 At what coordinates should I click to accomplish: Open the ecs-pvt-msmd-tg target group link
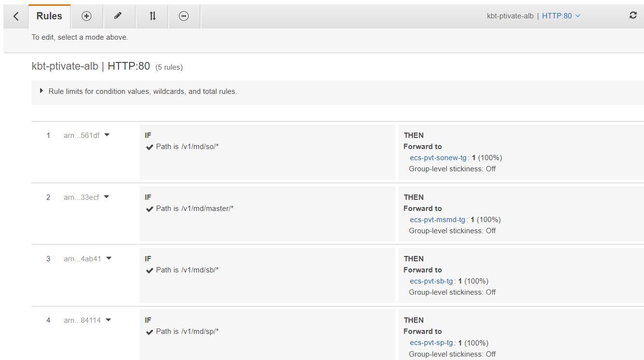pyautogui.click(x=438, y=220)
